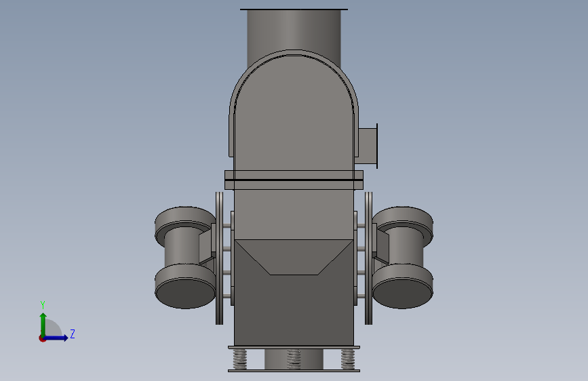This screenshot has height=381, width=588.
Task: Select the horizontal flange band across the body
Action: point(294,180)
